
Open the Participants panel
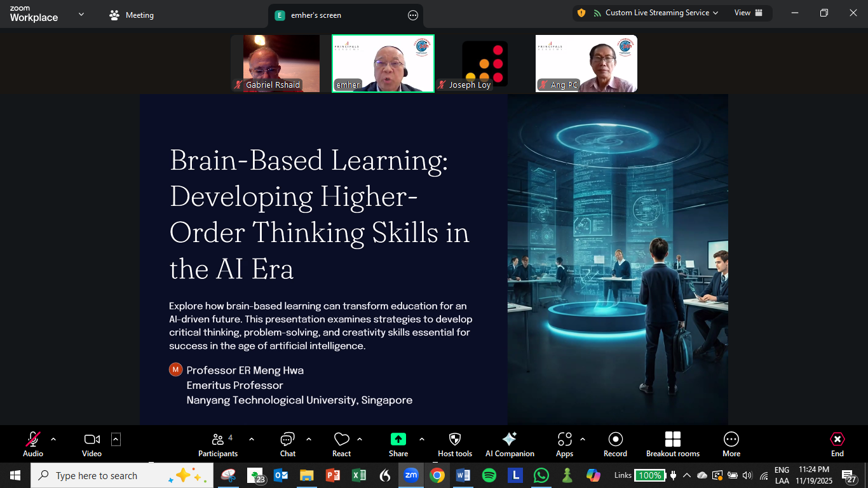click(x=217, y=444)
